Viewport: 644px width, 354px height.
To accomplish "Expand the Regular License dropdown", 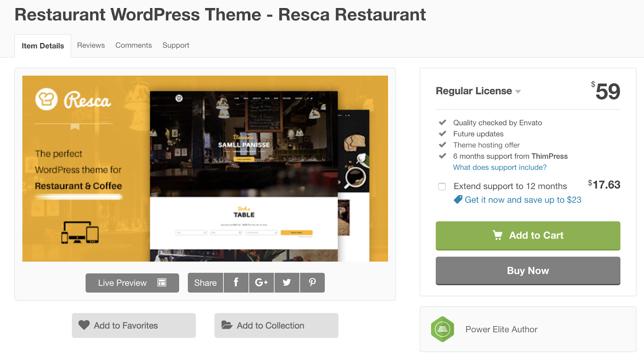I will [478, 91].
